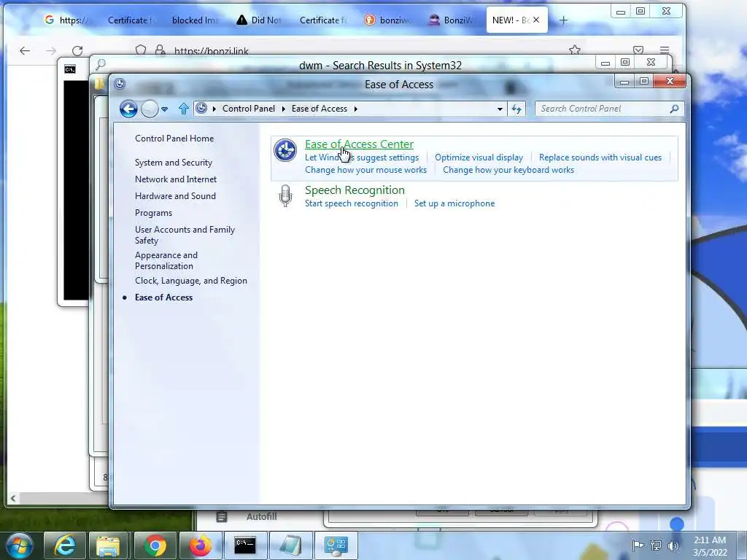Click Set up a microphone
747x560 pixels.
click(454, 203)
